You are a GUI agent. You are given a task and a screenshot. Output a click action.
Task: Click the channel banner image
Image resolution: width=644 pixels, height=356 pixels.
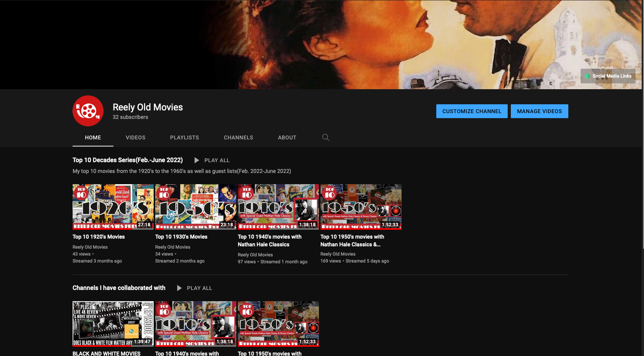[x=321, y=45]
